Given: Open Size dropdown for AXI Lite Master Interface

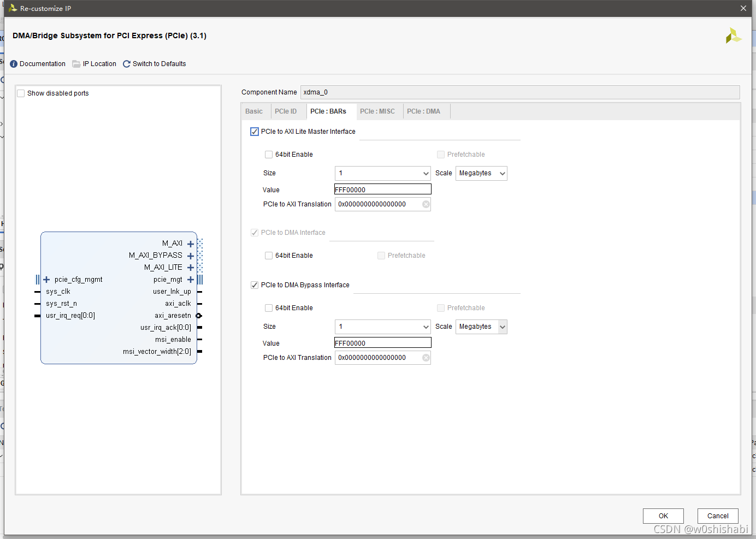Looking at the screenshot, I should 383,173.
